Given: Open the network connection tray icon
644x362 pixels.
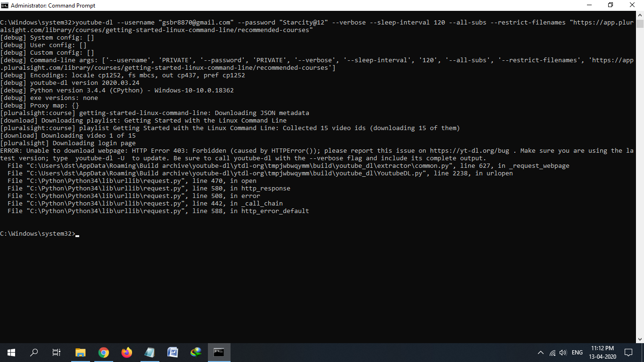Looking at the screenshot, I should click(553, 353).
